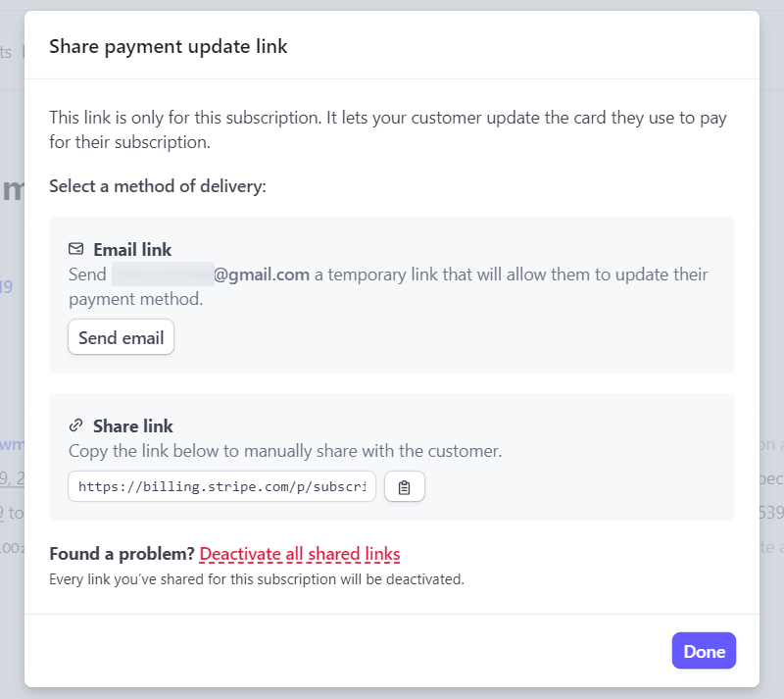Click the Copy the link below description

(285, 451)
